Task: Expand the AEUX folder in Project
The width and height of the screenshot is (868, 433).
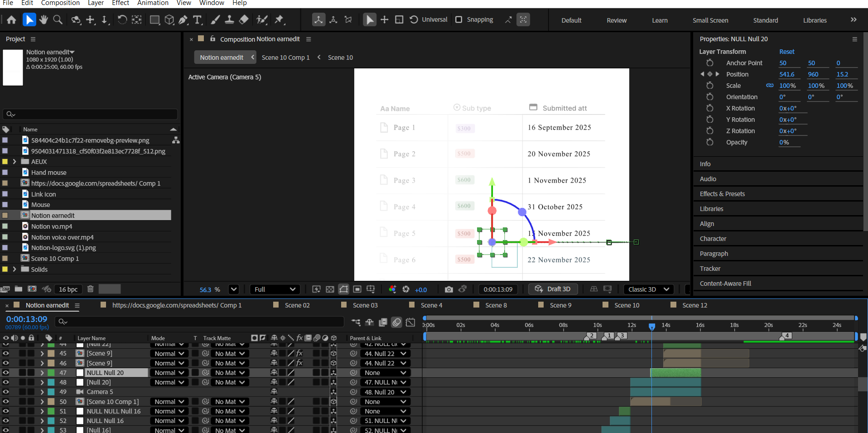Action: click(x=14, y=162)
